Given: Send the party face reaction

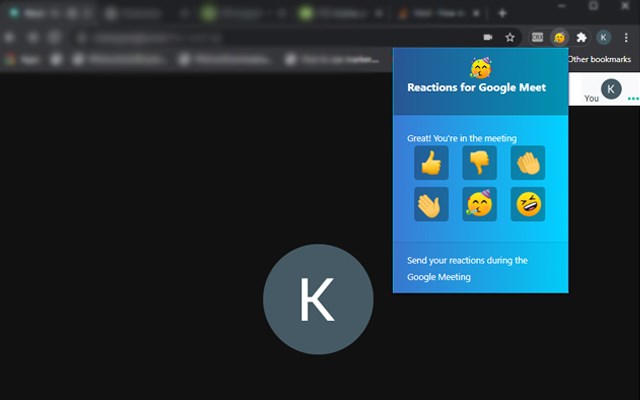Looking at the screenshot, I should (x=479, y=204).
